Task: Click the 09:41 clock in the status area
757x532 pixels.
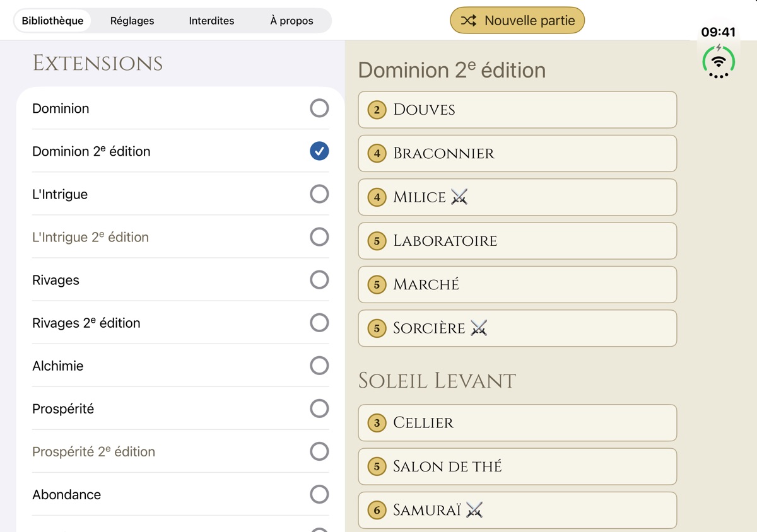Action: 719,32
